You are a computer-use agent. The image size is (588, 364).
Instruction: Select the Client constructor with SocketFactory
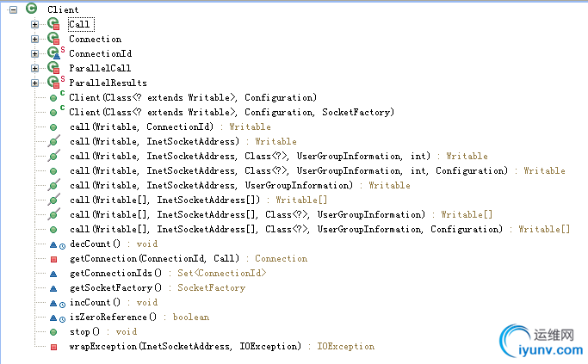(x=232, y=112)
